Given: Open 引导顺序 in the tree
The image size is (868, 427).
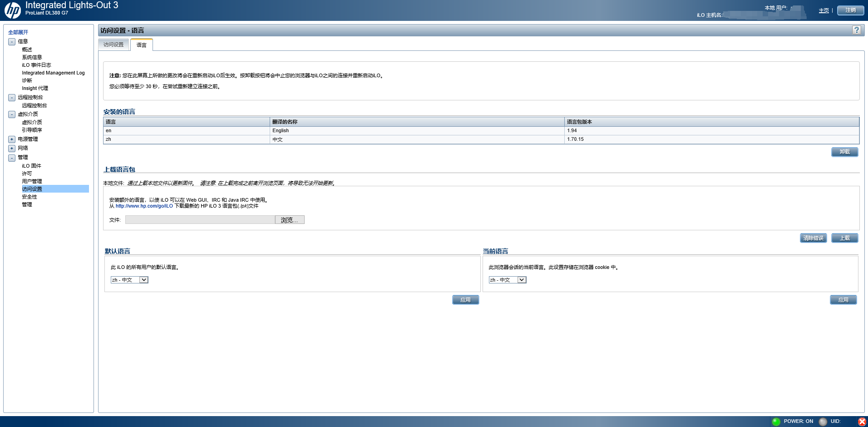Looking at the screenshot, I should tap(32, 130).
